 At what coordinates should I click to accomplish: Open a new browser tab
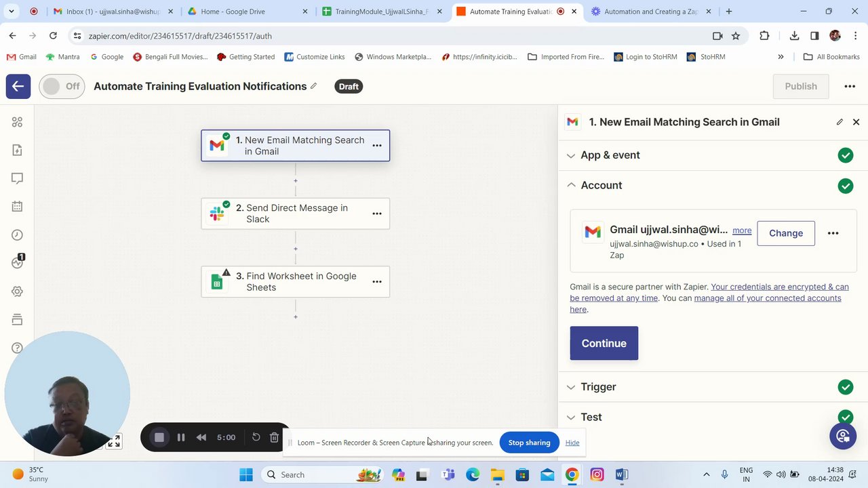(x=729, y=12)
